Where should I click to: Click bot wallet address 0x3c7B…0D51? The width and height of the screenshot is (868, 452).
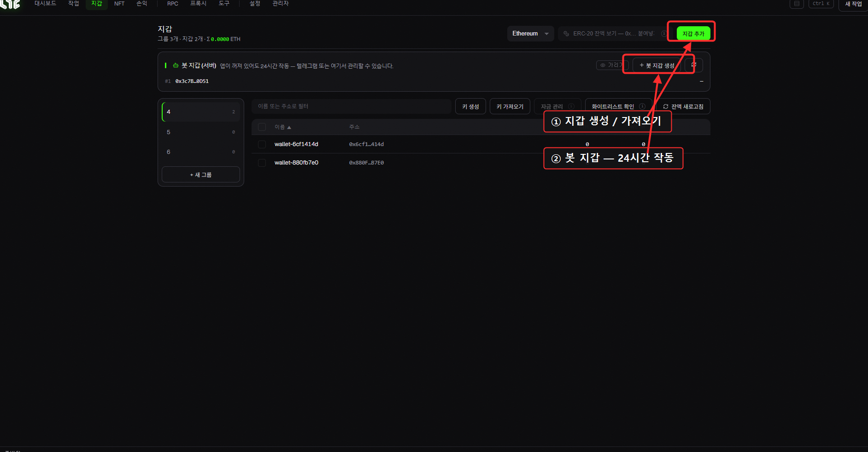[192, 81]
